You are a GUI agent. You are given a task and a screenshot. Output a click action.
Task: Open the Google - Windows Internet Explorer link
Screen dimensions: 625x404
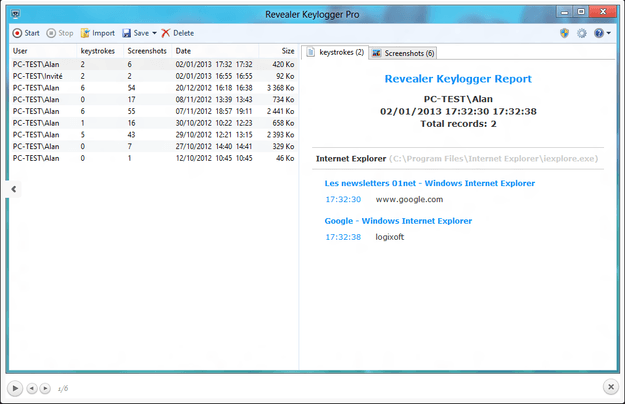pos(398,221)
